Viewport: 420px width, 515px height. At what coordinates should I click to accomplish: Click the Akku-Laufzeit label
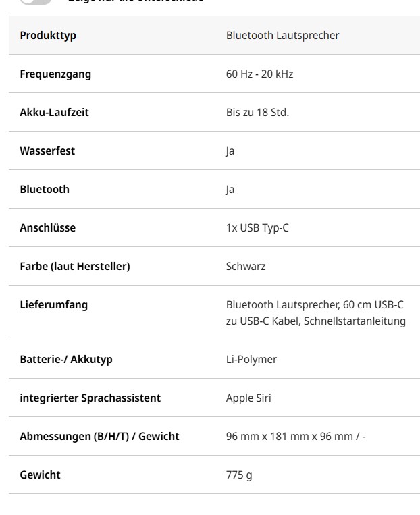point(54,113)
